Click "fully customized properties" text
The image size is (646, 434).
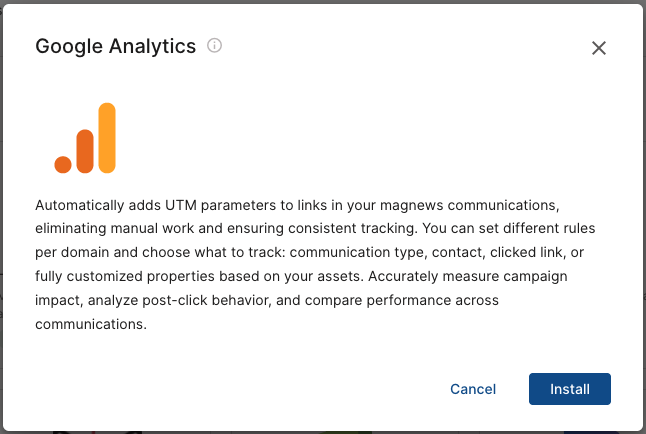click(x=125, y=276)
